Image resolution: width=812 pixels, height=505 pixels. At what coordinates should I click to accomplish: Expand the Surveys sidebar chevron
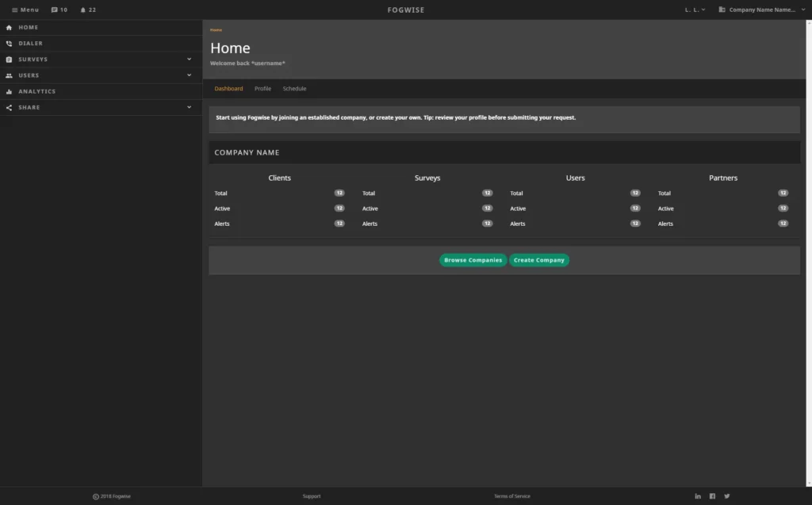[189, 59]
